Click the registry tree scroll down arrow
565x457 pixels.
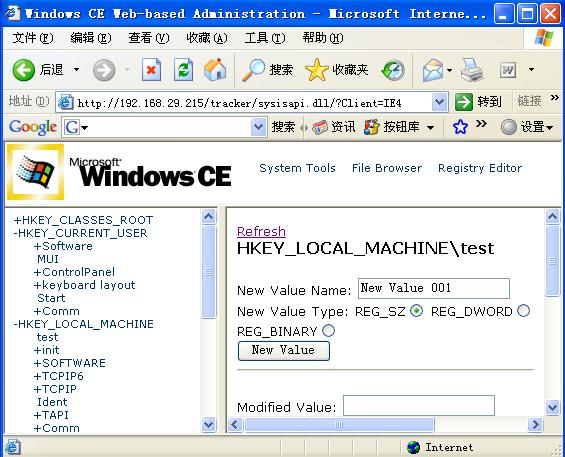pos(209,424)
